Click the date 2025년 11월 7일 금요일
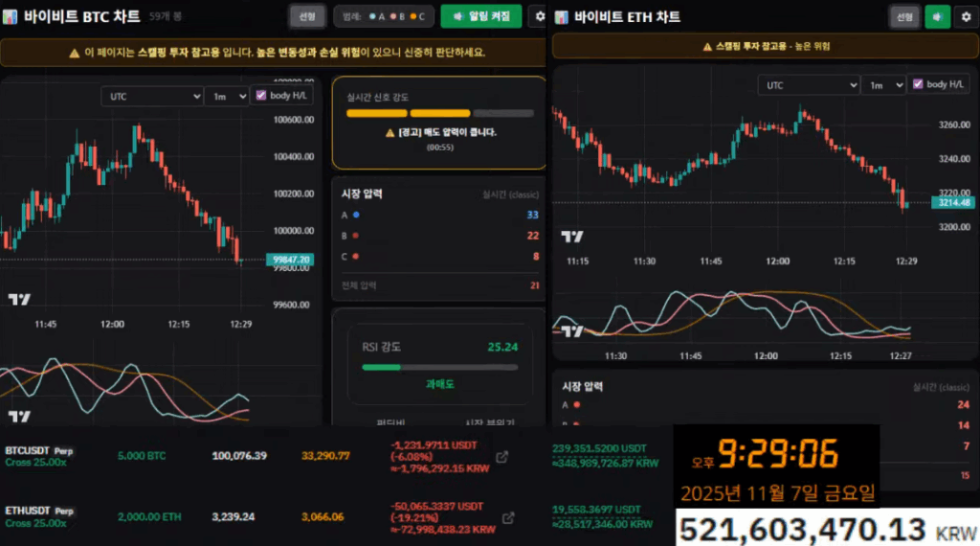 tap(777, 493)
